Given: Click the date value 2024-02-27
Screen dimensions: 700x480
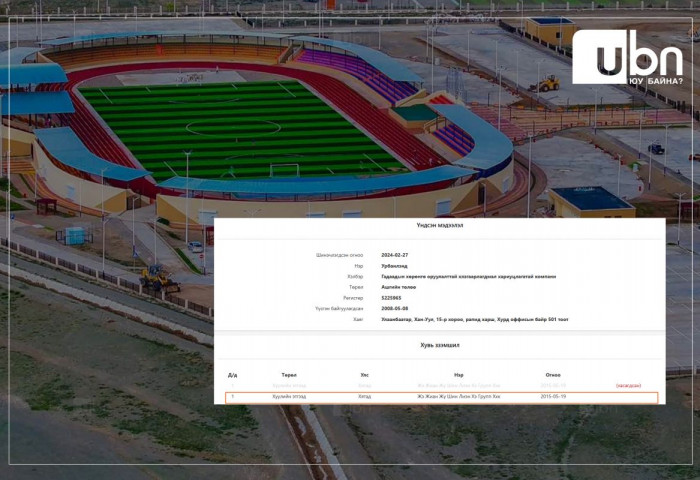Looking at the screenshot, I should coord(394,255).
